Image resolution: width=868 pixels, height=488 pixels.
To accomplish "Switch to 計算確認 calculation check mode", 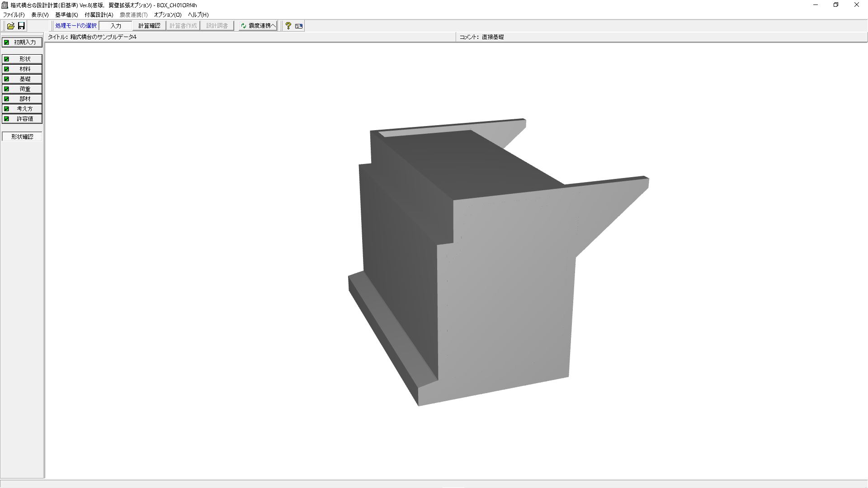I will pos(149,26).
